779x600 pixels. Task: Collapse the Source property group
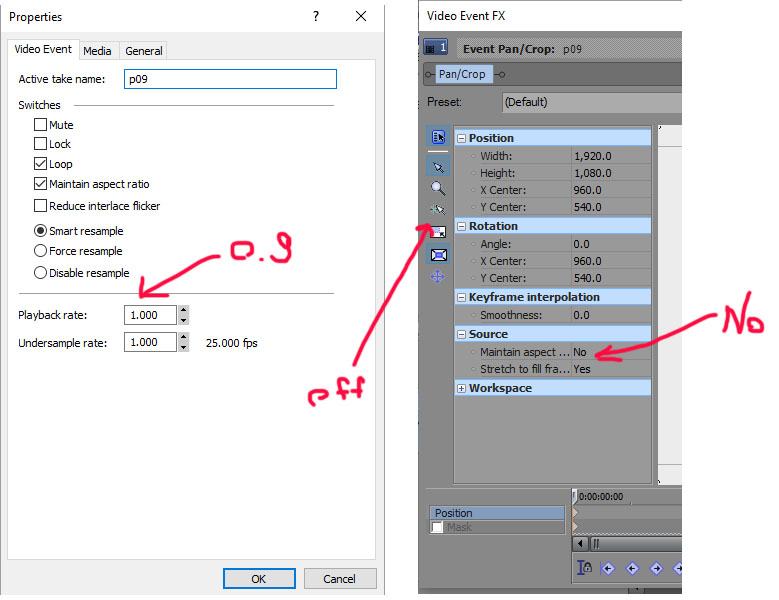(x=462, y=334)
